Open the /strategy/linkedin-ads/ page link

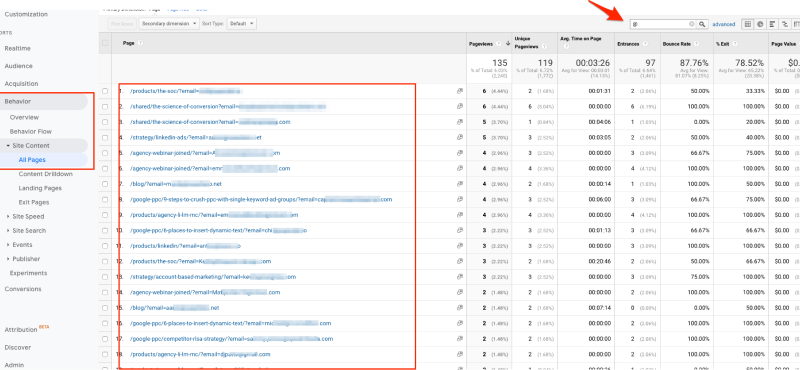click(196, 137)
